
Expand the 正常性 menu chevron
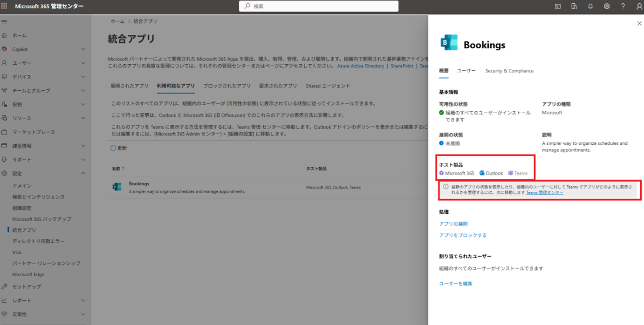tap(83, 314)
